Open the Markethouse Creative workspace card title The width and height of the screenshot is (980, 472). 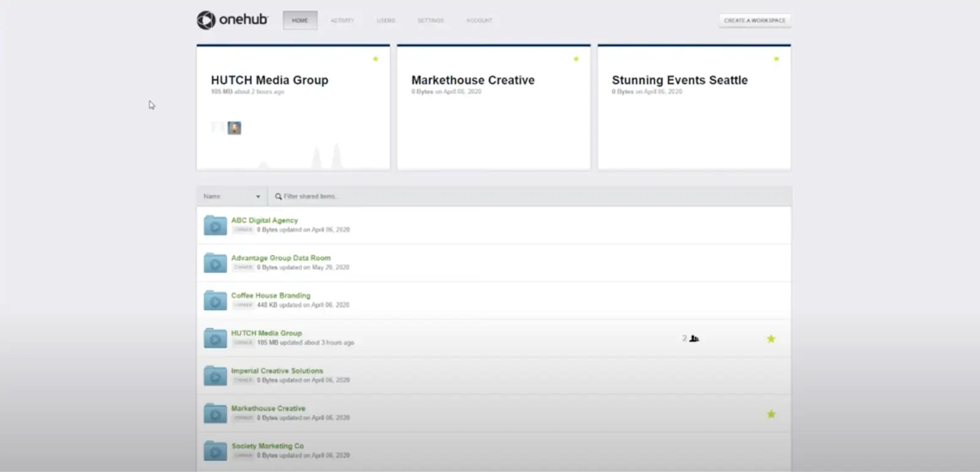pos(473,80)
